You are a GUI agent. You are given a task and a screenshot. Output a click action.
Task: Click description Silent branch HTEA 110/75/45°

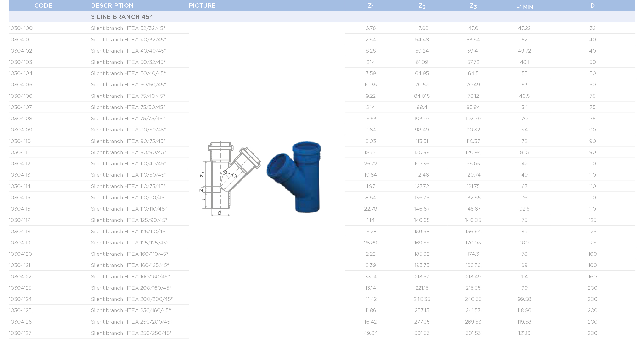(x=128, y=186)
